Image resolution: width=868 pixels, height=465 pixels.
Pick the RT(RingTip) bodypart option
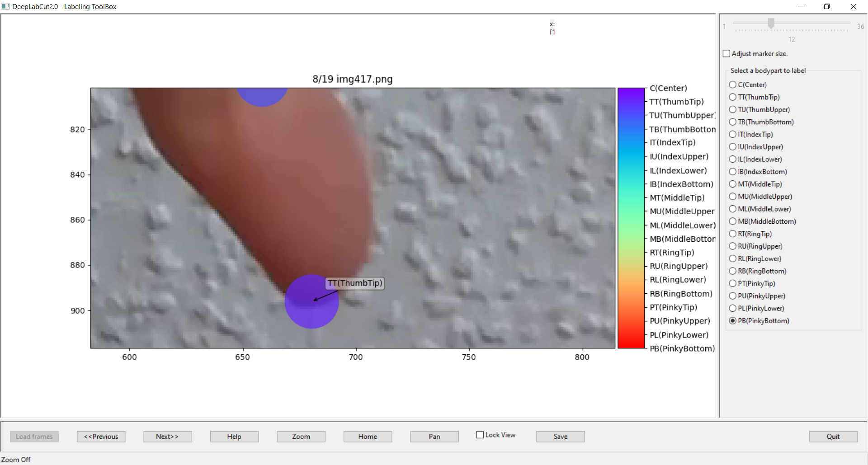733,234
